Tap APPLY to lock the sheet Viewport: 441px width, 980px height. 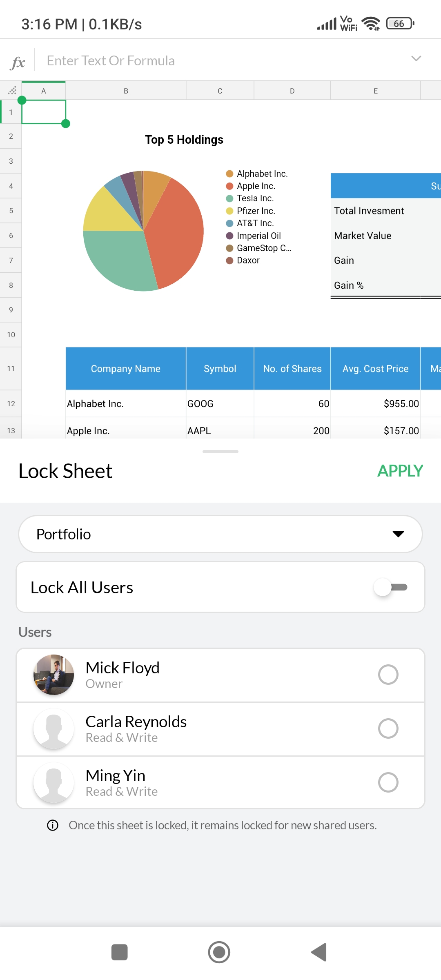400,471
